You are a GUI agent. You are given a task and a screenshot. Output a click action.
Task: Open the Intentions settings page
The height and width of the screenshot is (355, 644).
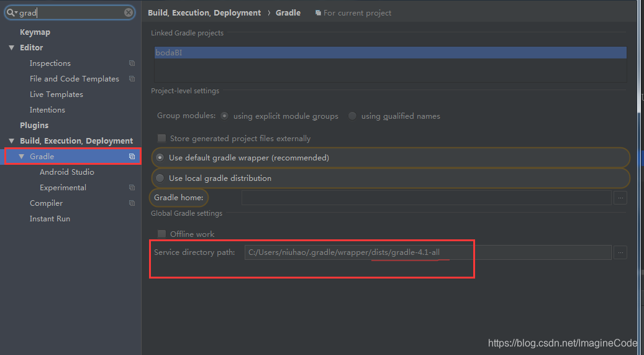coord(47,110)
